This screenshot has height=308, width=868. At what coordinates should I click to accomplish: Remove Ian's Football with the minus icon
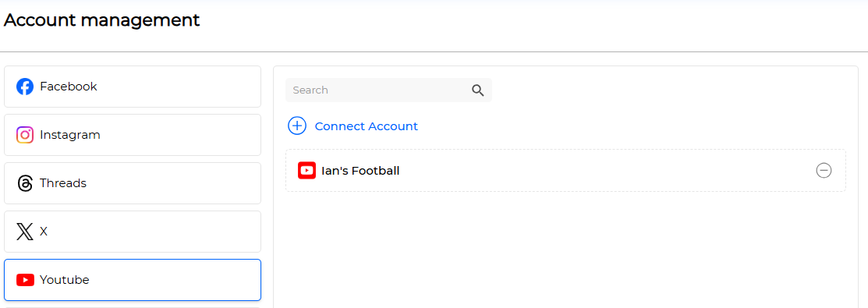tap(824, 171)
